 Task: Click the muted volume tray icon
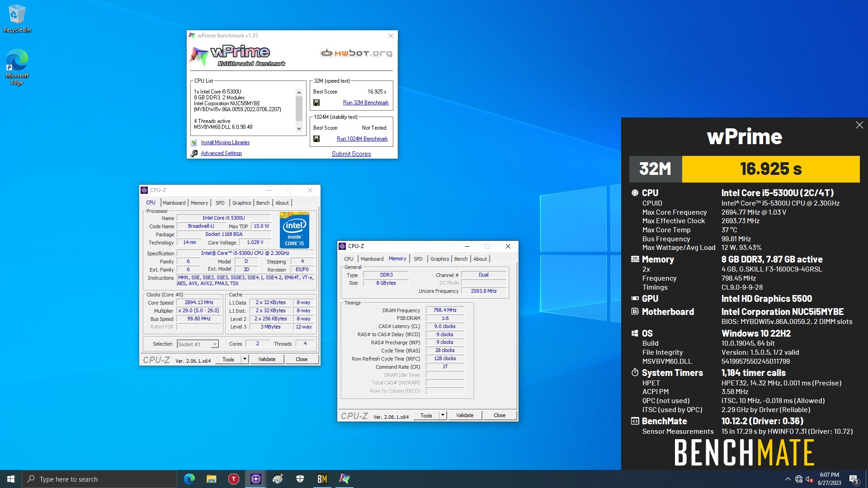pyautogui.click(x=810, y=479)
